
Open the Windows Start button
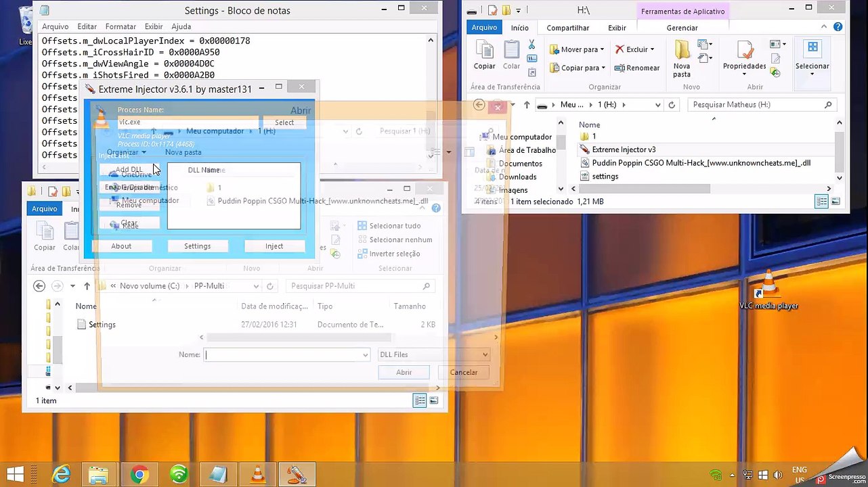15,474
